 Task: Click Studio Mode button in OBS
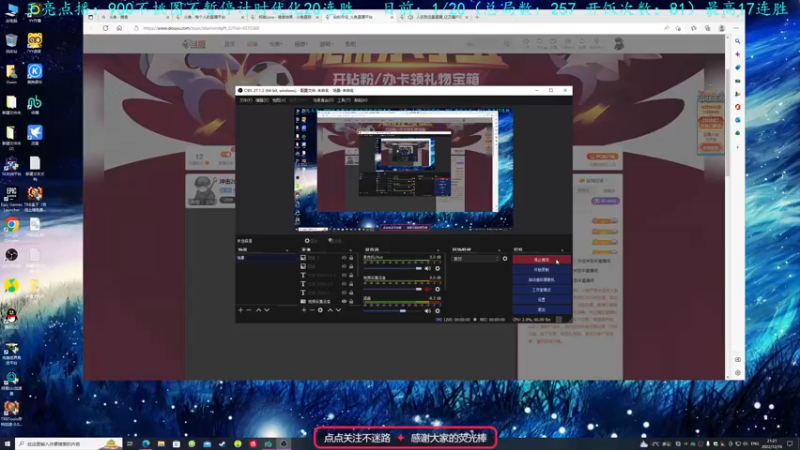click(541, 290)
